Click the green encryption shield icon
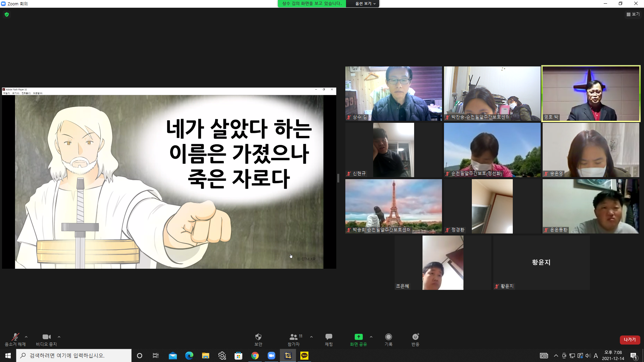Image resolution: width=644 pixels, height=362 pixels. (7, 14)
